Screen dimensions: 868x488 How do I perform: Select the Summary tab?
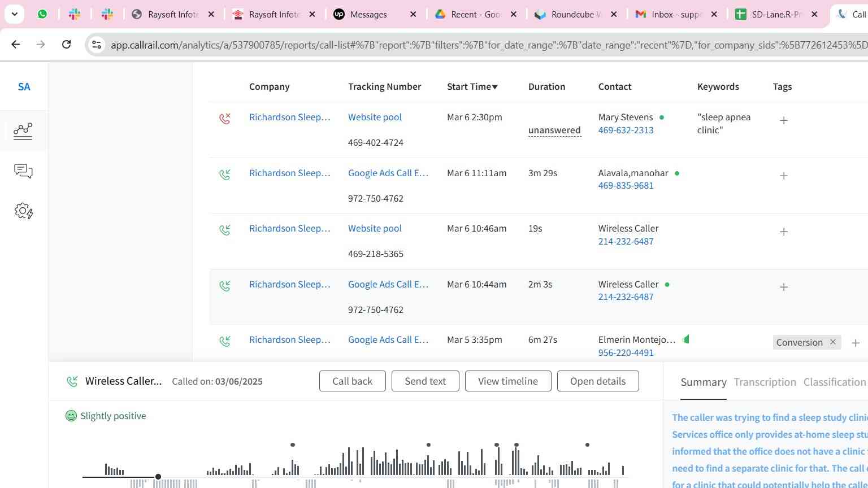click(x=704, y=382)
